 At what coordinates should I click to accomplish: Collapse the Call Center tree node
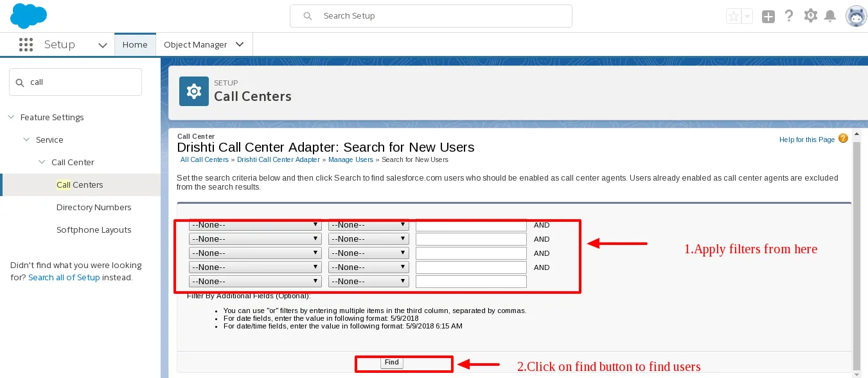click(x=42, y=162)
